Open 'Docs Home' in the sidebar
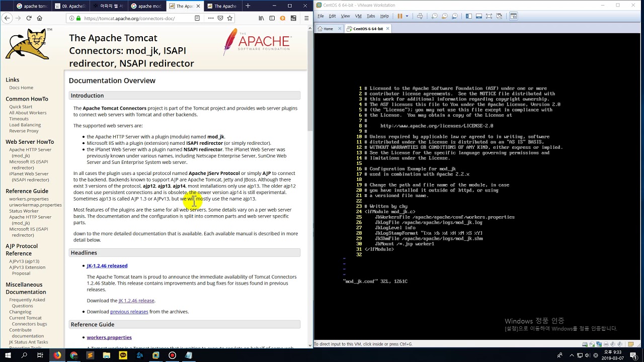 [x=21, y=88]
